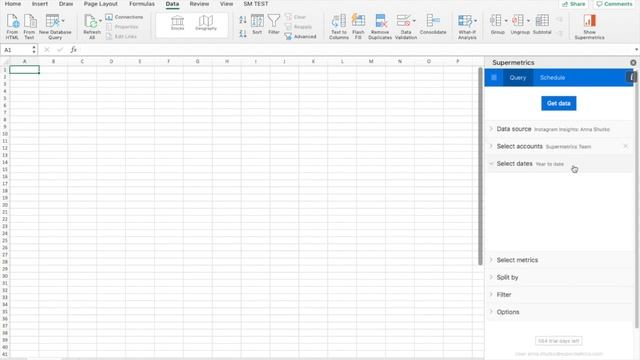
Task: Select the Stocks data type
Action: (x=178, y=23)
